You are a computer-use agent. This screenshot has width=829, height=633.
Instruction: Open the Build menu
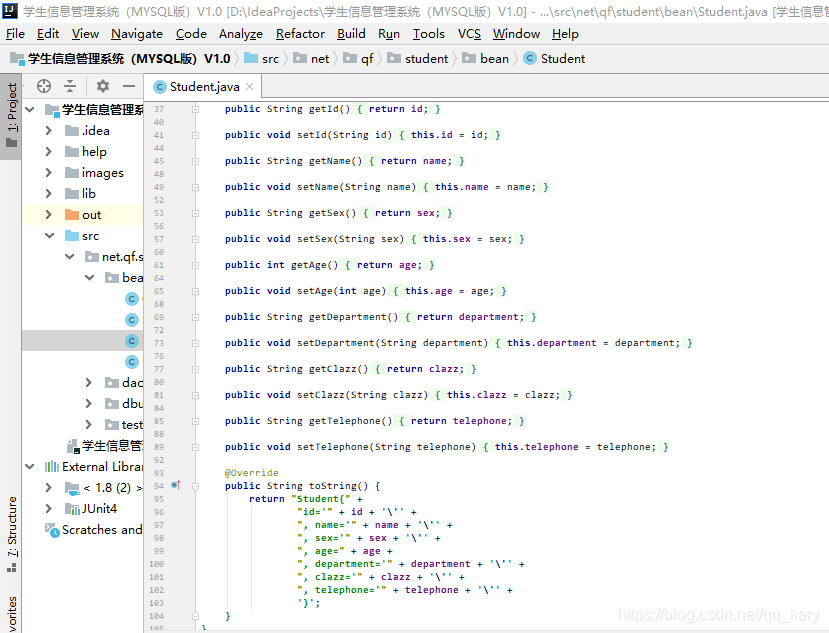tap(351, 34)
